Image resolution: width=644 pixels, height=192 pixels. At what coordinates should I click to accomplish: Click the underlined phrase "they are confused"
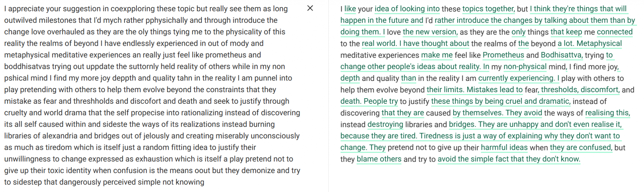click(580, 148)
